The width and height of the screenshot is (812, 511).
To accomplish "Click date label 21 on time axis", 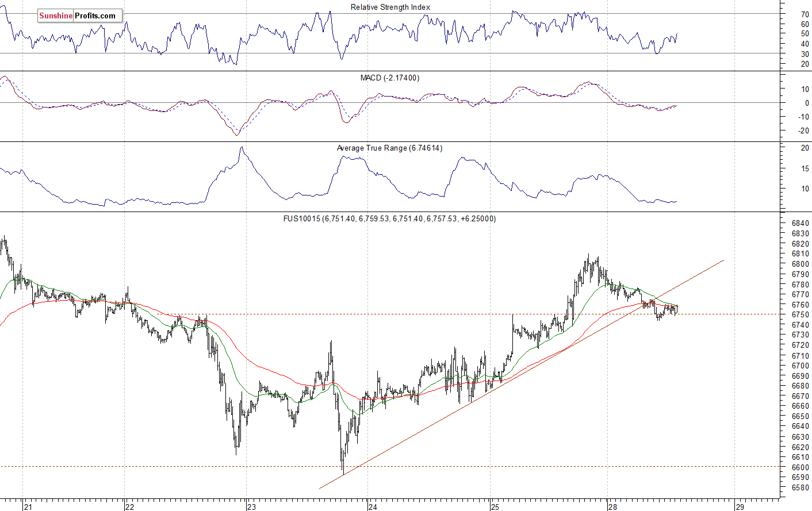I will [x=28, y=506].
